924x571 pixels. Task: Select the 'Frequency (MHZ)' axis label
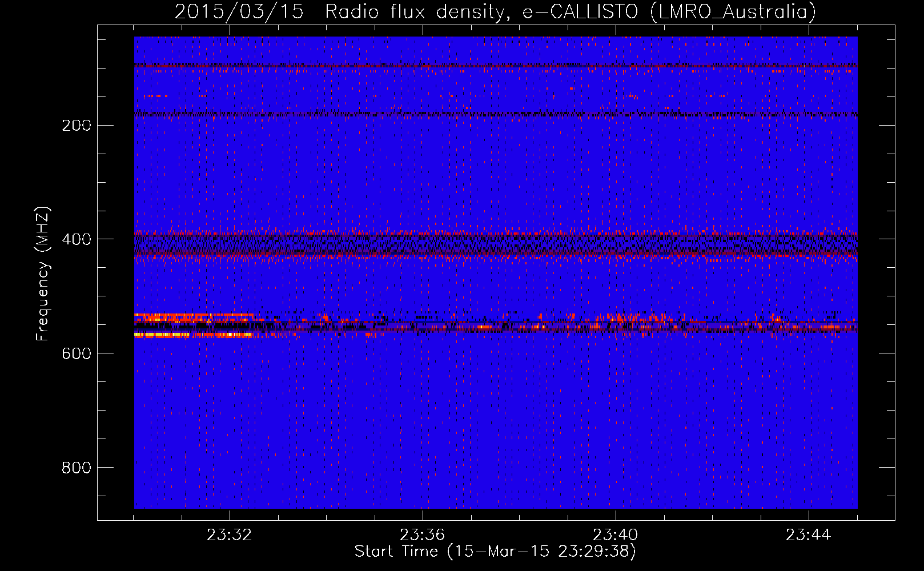[x=43, y=274]
